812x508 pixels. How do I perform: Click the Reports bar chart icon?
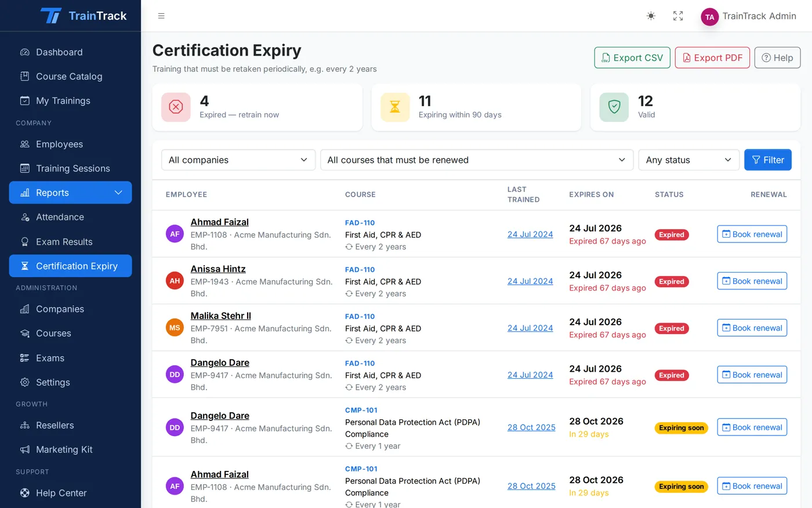25,193
